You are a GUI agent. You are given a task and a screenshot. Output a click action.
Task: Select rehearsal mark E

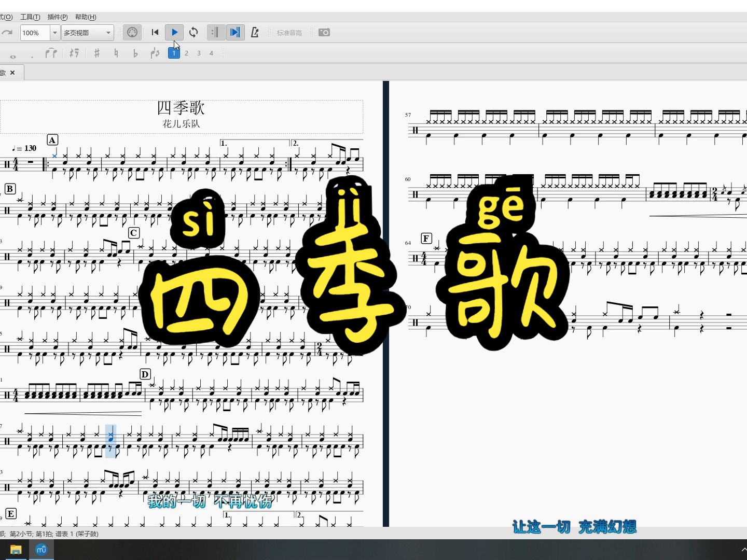11,513
